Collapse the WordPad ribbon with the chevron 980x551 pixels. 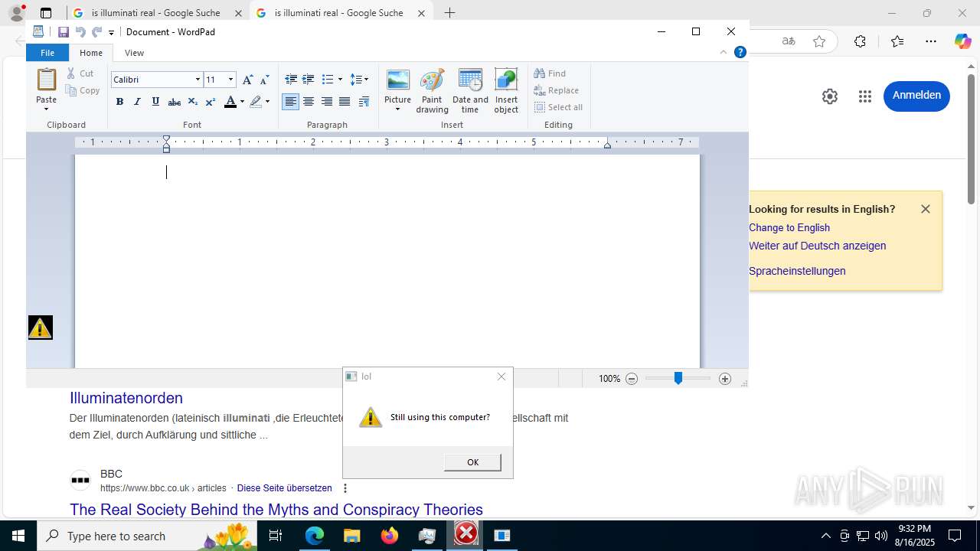(723, 53)
